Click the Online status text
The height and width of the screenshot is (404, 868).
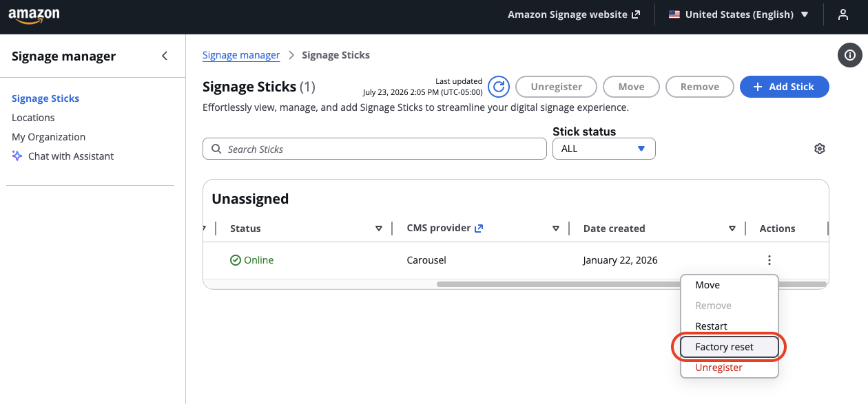pos(258,260)
